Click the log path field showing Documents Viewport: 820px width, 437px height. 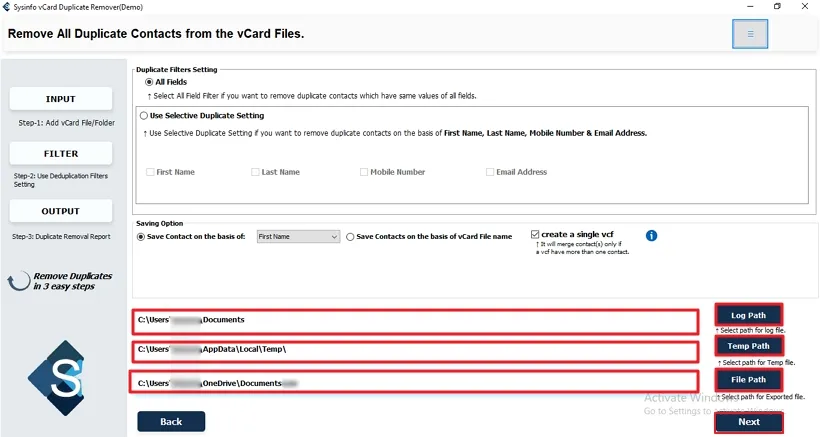[x=415, y=321]
